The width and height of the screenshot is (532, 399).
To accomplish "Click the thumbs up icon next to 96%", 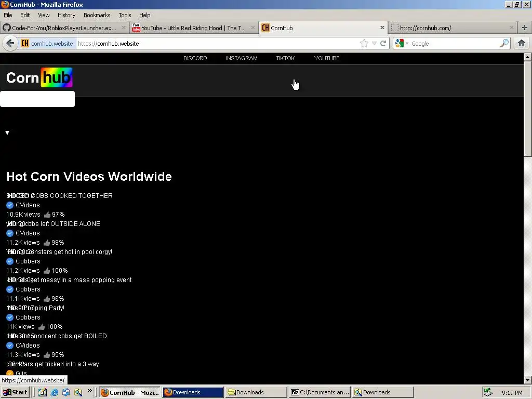I will pyautogui.click(x=47, y=299).
